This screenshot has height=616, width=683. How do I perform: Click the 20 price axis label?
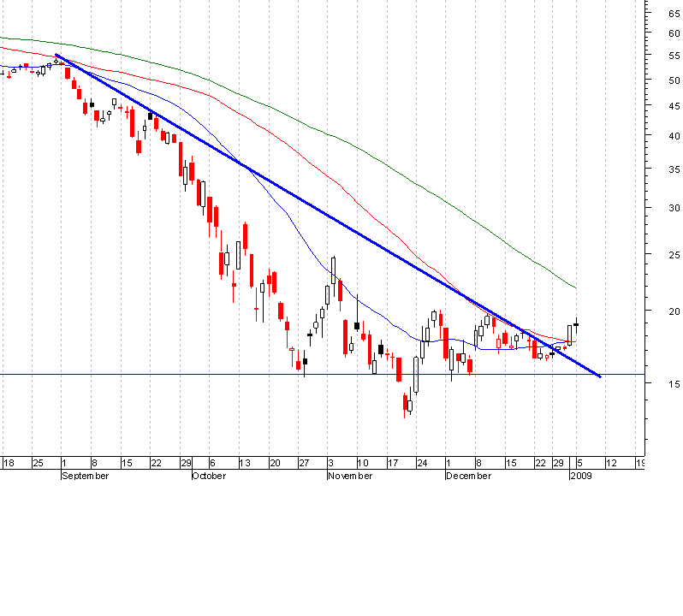[674, 311]
